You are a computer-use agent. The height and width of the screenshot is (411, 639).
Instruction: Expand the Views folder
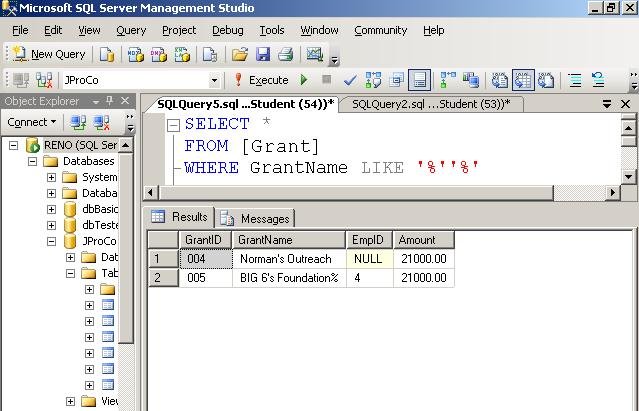pyautogui.click(x=71, y=401)
